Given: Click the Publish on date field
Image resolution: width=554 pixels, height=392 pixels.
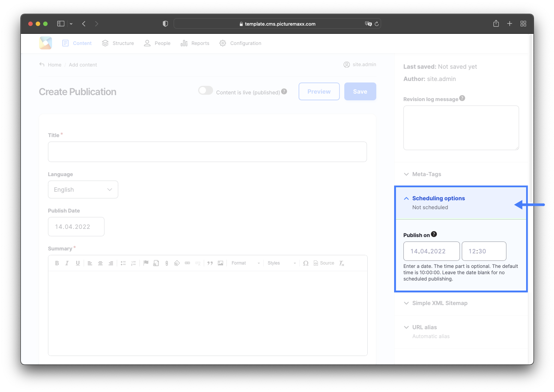Looking at the screenshot, I should point(432,251).
